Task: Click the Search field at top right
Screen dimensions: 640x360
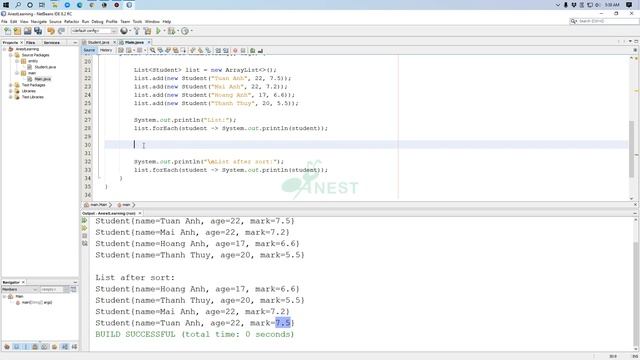Action: [604, 21]
